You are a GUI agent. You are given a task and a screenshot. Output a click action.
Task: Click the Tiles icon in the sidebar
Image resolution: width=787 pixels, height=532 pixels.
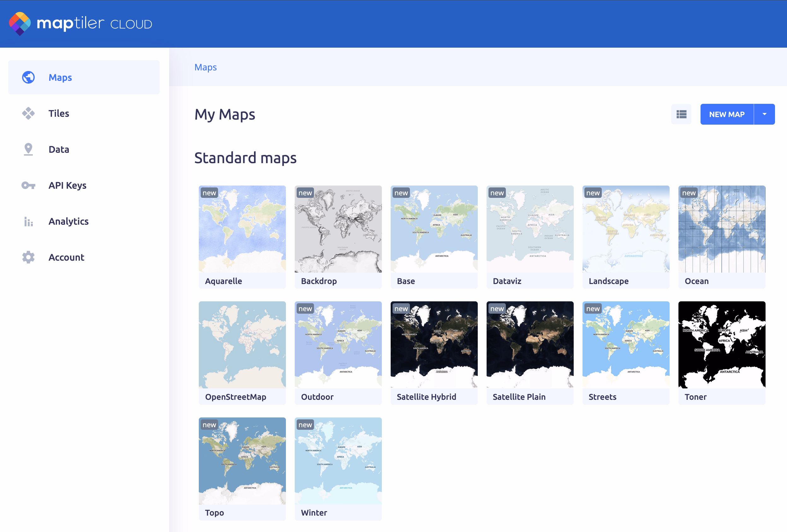click(x=28, y=114)
